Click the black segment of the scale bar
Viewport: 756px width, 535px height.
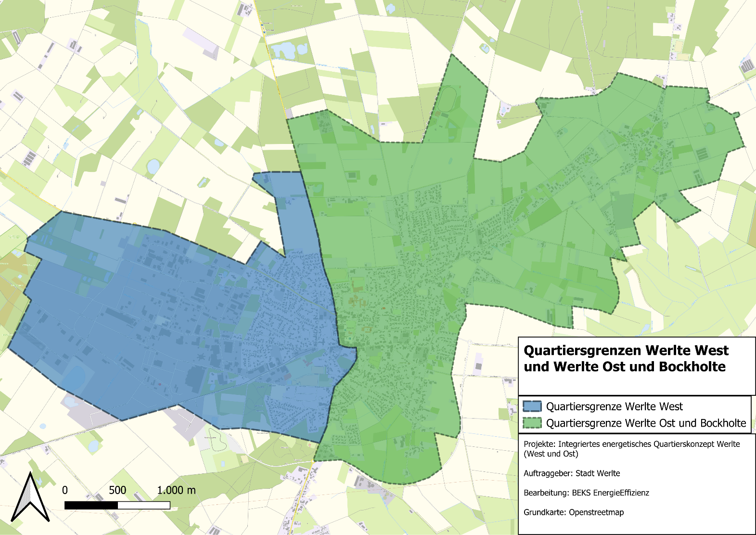coord(91,505)
